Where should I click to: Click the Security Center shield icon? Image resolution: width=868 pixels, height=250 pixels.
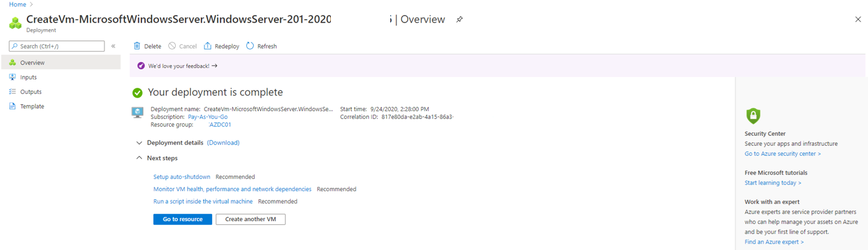(x=753, y=115)
